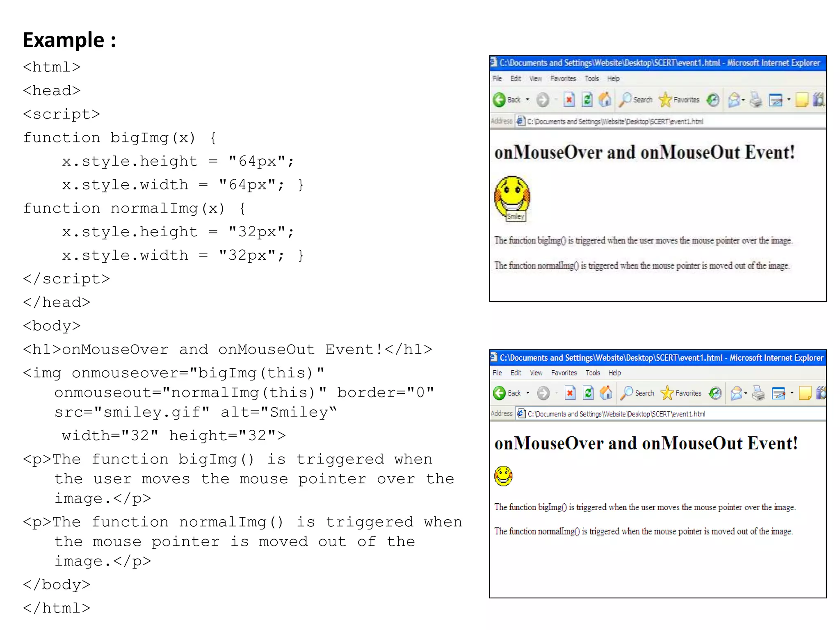Click Forward arrow in lower Internet Explorer window

pos(543,393)
